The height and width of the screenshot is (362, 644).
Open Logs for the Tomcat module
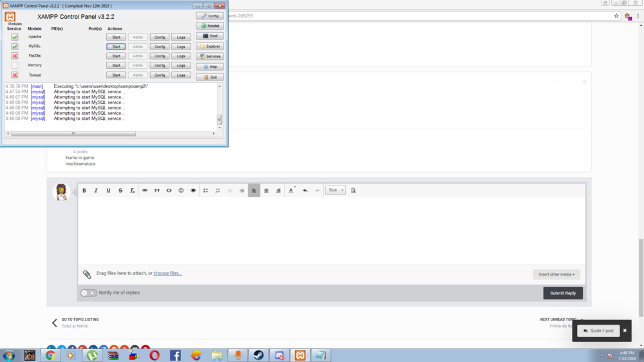coord(181,75)
